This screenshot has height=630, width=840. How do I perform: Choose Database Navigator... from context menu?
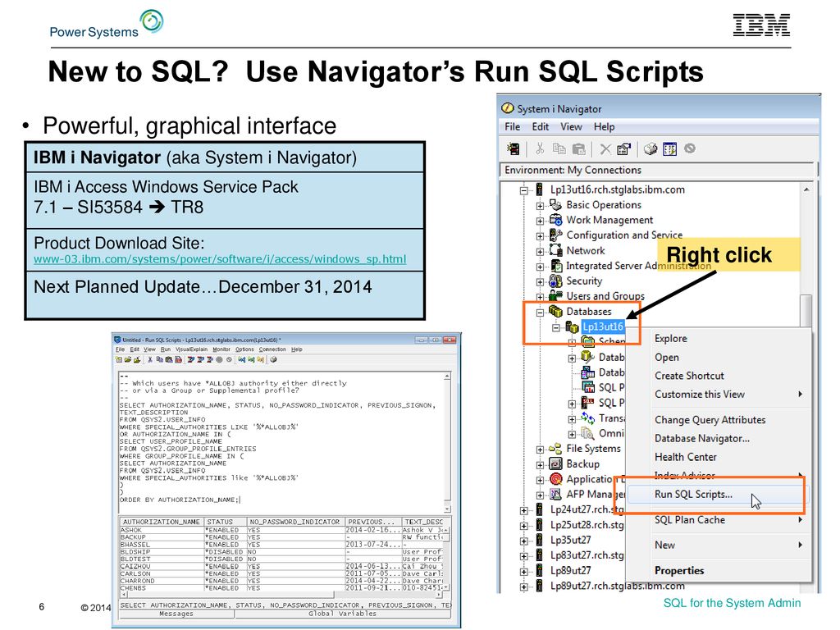tap(718, 439)
